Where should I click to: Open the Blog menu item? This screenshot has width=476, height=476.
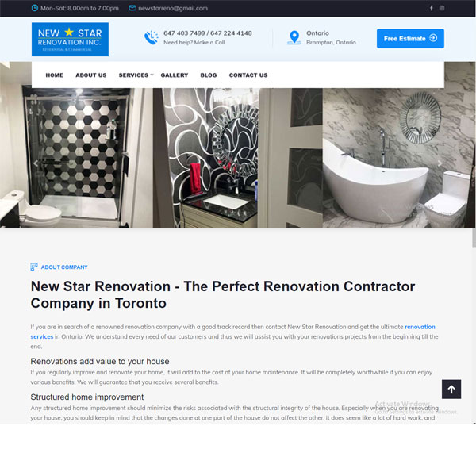click(x=209, y=75)
